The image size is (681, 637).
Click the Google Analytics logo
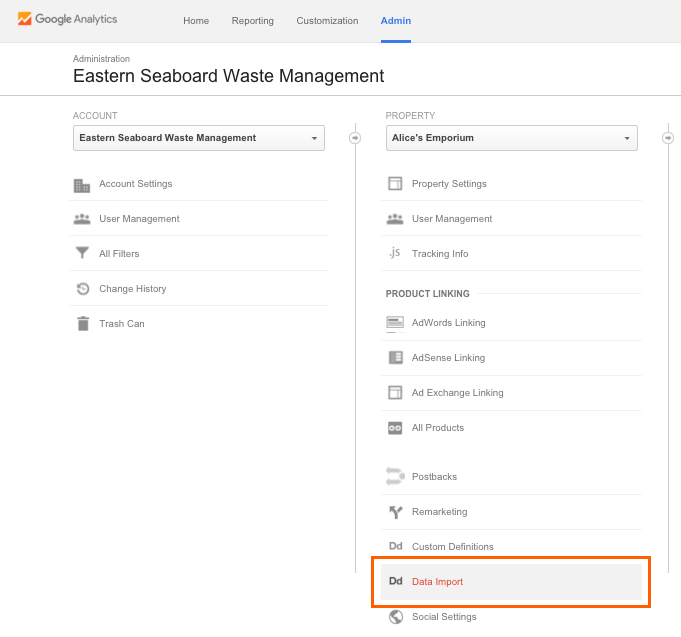coord(67,19)
